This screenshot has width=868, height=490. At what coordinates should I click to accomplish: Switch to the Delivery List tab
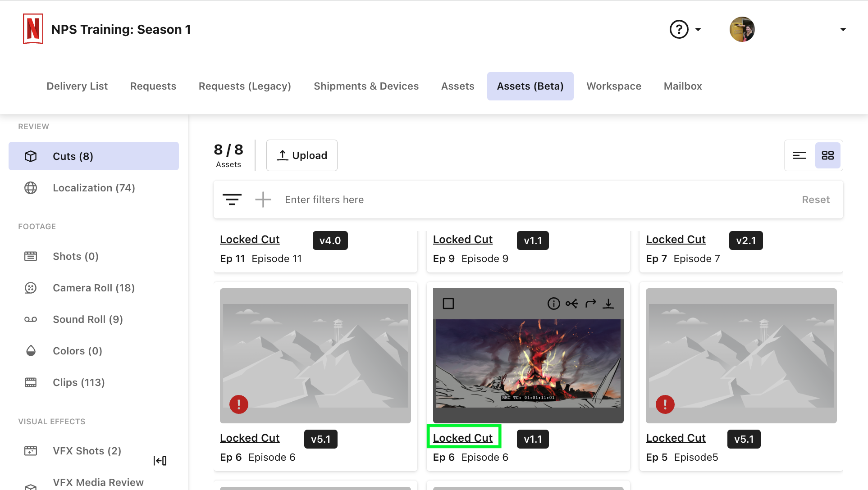click(77, 86)
